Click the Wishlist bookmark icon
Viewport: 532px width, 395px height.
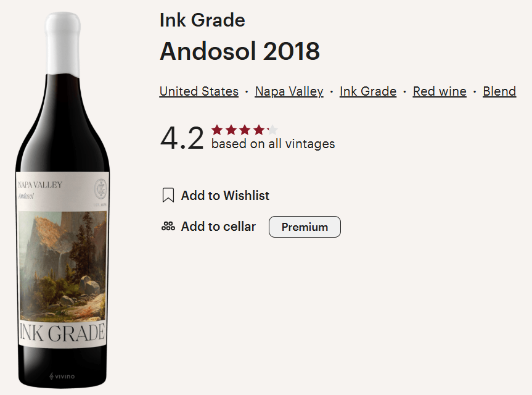166,195
